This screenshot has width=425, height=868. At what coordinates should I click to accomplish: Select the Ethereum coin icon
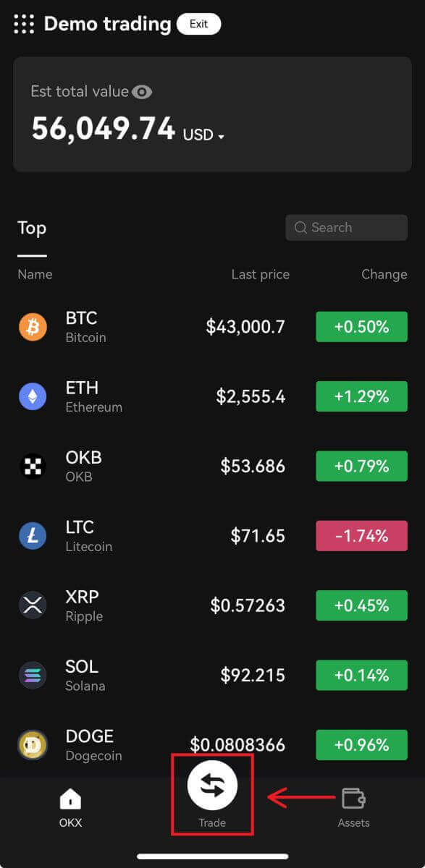tap(31, 396)
